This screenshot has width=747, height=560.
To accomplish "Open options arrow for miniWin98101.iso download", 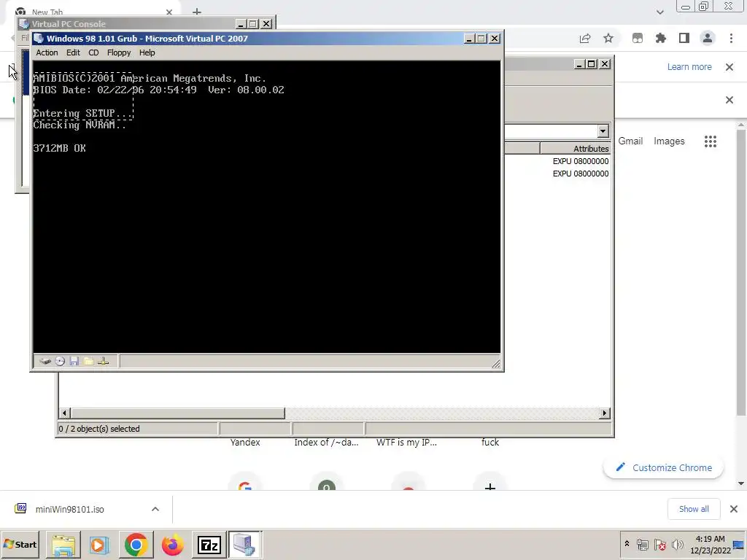I will click(x=155, y=509).
